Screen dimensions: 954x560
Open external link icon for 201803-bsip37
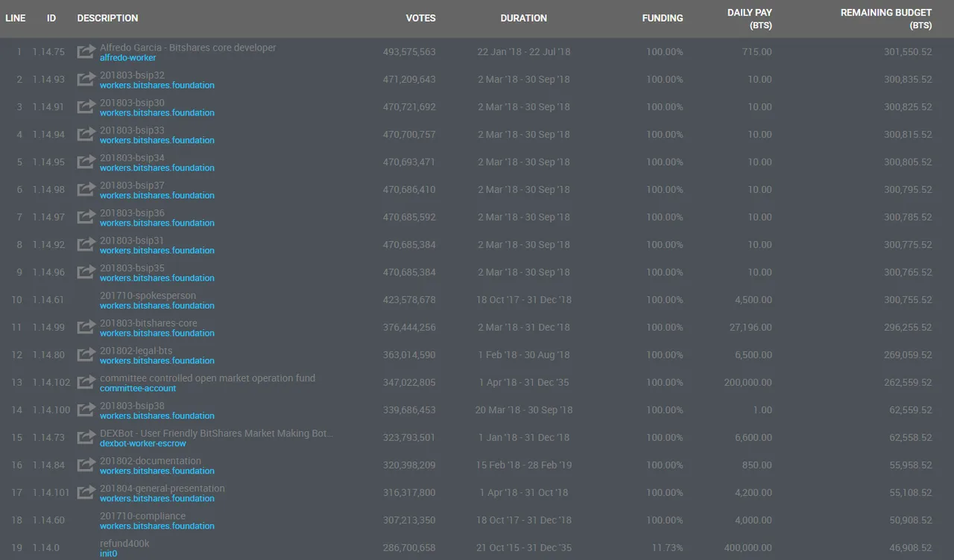point(86,190)
